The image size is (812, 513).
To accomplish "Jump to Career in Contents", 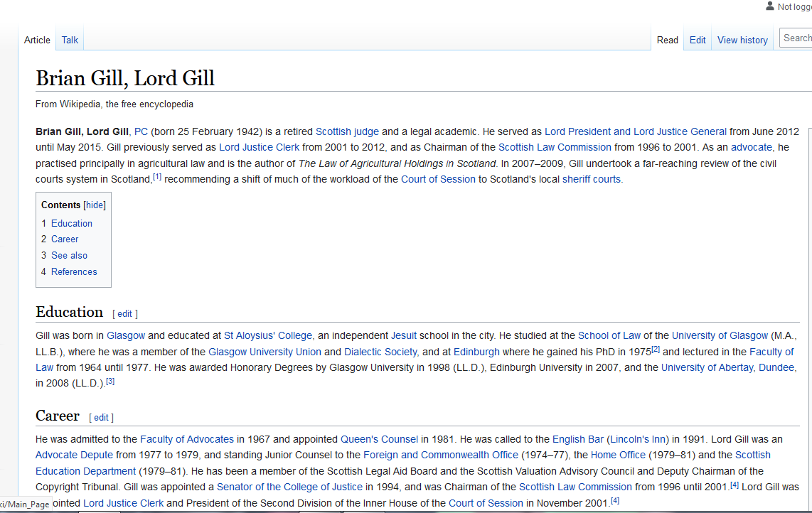I will click(65, 239).
